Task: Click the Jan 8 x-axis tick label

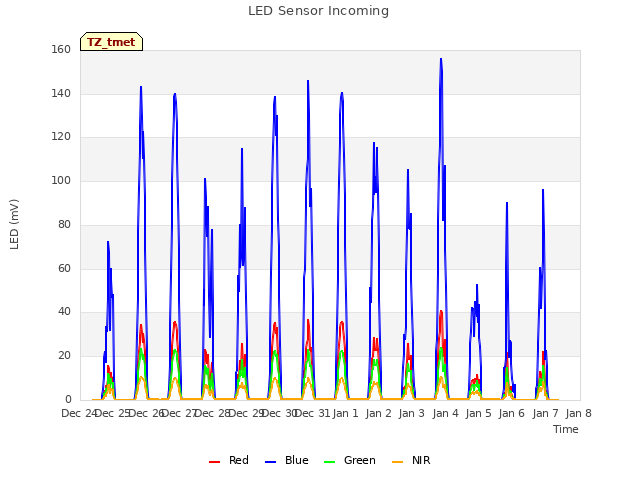Action: pyautogui.click(x=578, y=413)
